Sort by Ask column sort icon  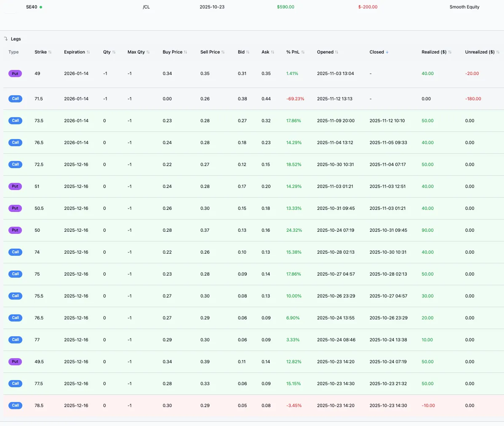pos(272,52)
